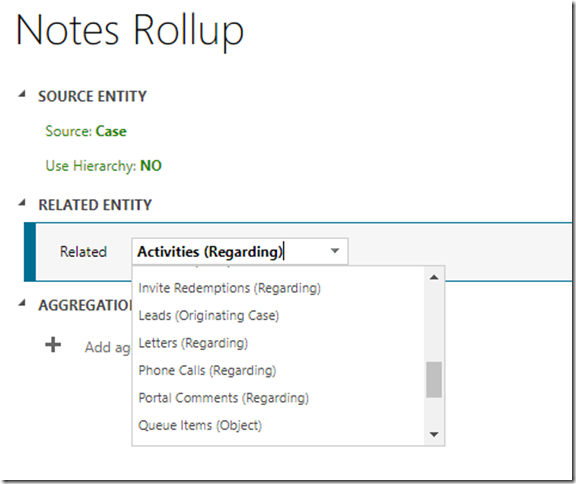
Task: Click the dropdown list scroll down arrow
Action: [x=434, y=435]
